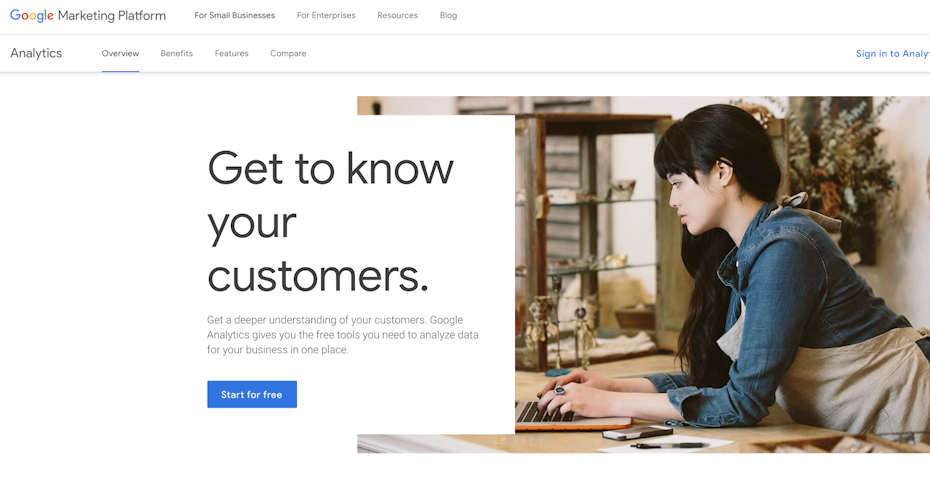Viewport: 930px width, 492px height.
Task: Click the Get to know your customers headline
Action: [x=330, y=222]
